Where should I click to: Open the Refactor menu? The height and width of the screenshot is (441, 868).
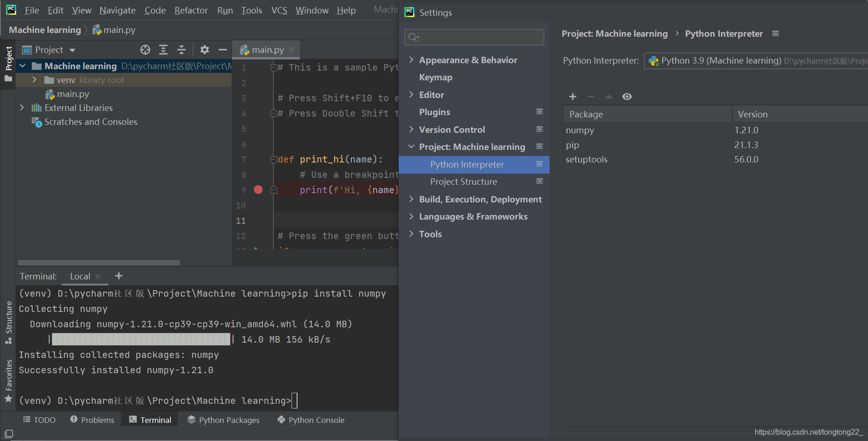click(x=191, y=10)
